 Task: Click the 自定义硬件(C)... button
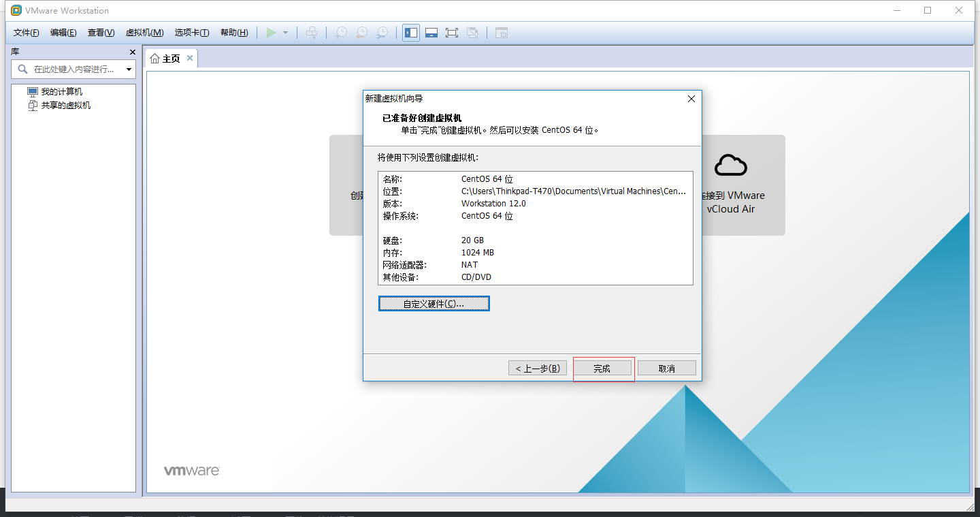pos(434,304)
